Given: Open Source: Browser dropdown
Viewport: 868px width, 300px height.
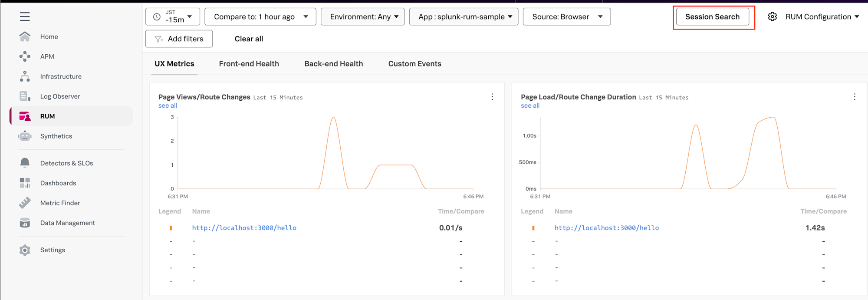Looking at the screenshot, I should point(567,16).
